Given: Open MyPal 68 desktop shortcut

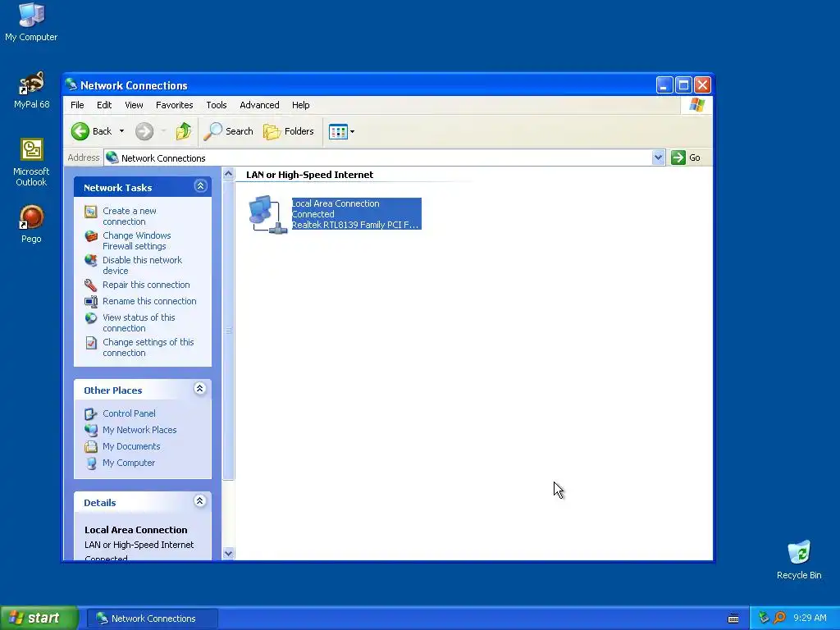Looking at the screenshot, I should 32,89.
